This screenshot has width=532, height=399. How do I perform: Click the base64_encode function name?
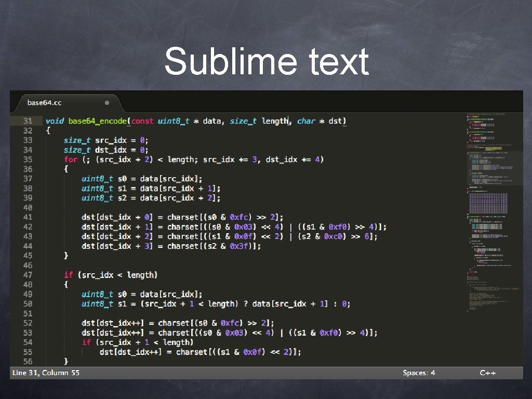pyautogui.click(x=97, y=121)
